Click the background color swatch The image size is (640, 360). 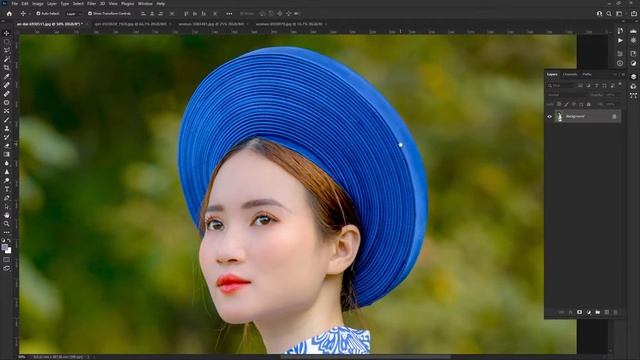tap(9, 251)
